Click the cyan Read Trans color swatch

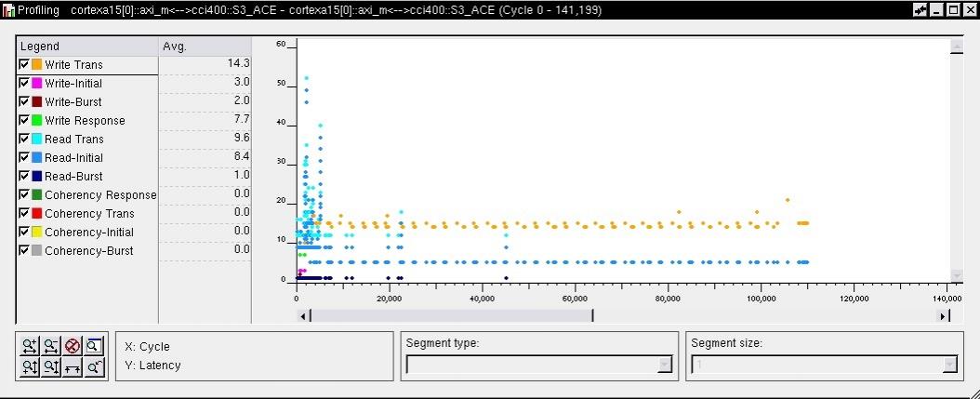[x=37, y=139]
